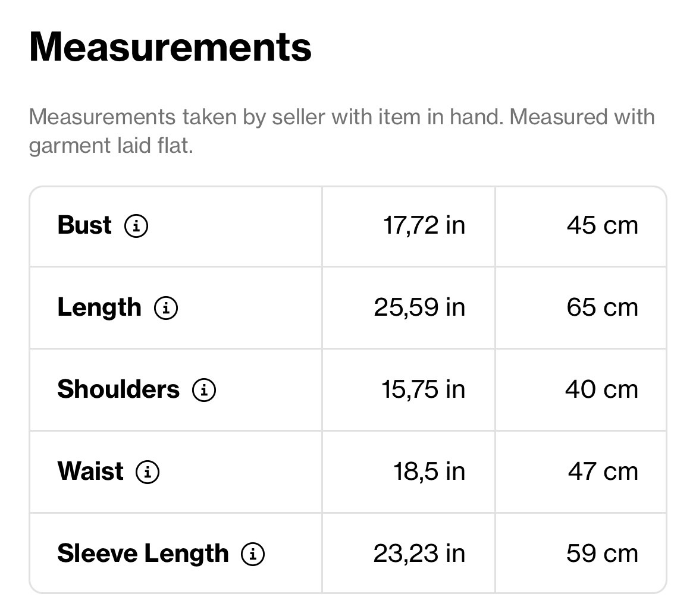
Task: Click the Sleeve Length label
Action: (x=143, y=554)
